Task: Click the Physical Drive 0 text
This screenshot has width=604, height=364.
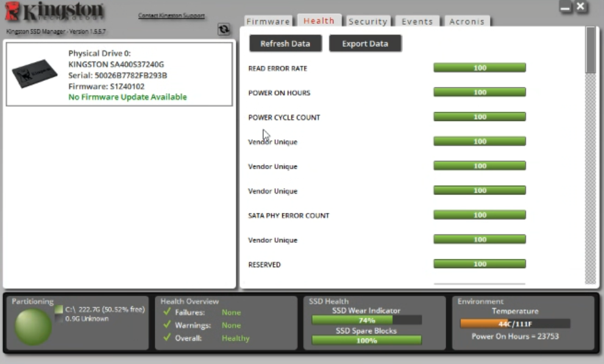Action: click(x=99, y=53)
